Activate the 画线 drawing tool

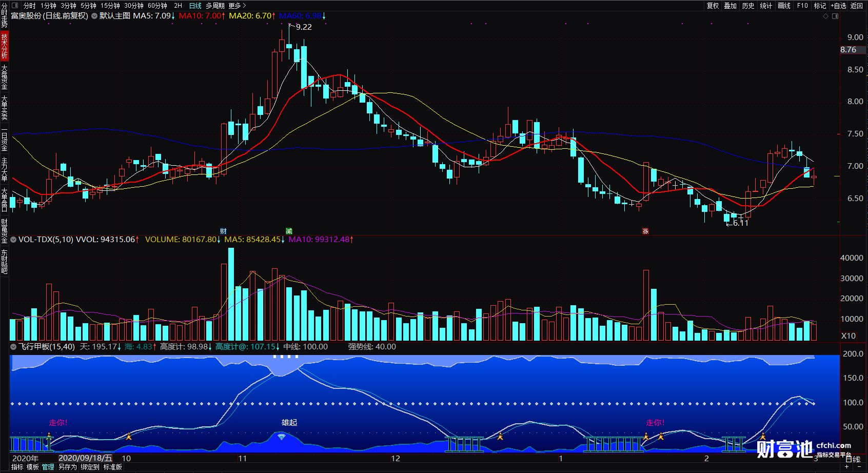(784, 6)
